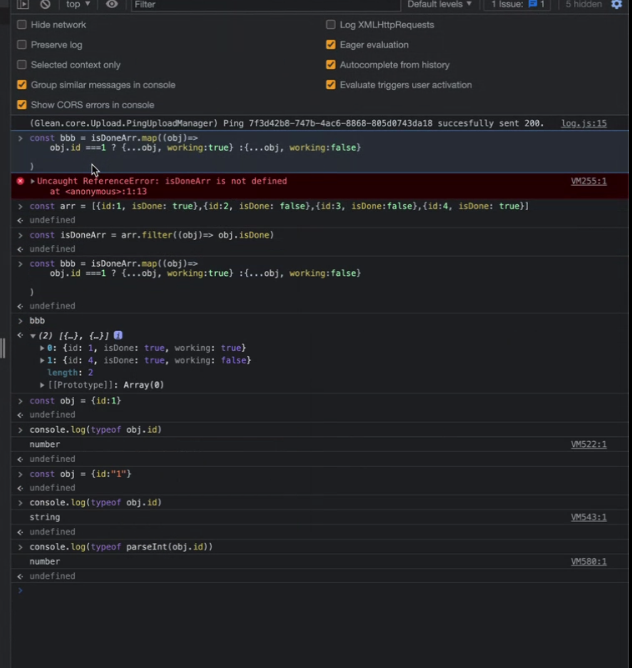The height and width of the screenshot is (668, 632).
Task: Click the 'const obj = {id:1}' line
Action: coord(75,401)
